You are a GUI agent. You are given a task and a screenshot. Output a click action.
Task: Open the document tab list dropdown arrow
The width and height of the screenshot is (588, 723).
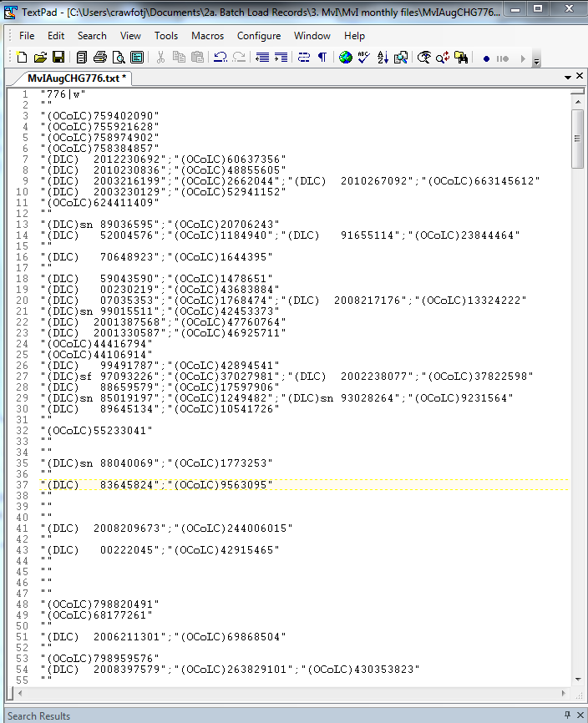pos(566,77)
